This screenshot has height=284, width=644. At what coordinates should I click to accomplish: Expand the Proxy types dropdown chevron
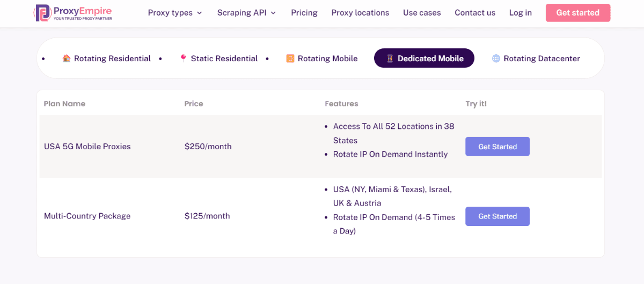(x=200, y=13)
